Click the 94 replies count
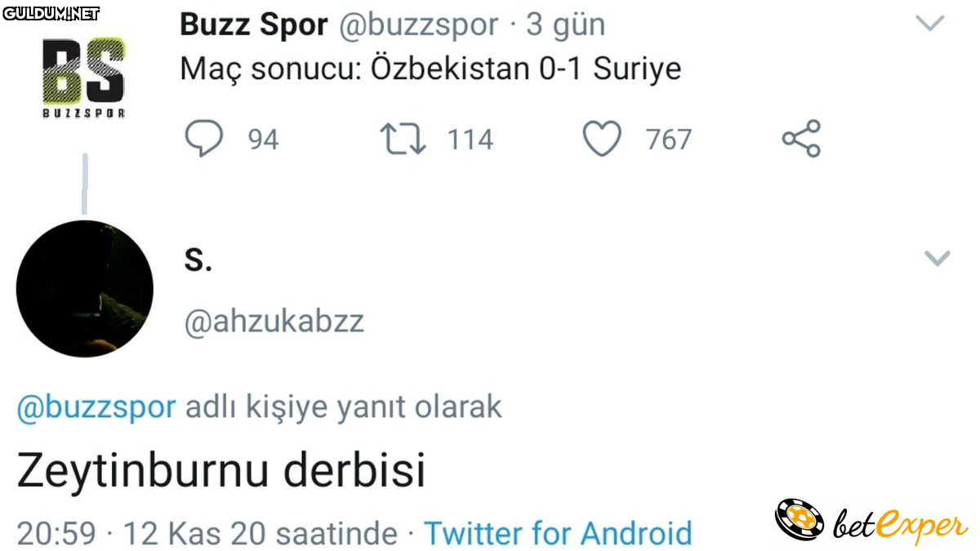980x551 pixels. (x=263, y=140)
